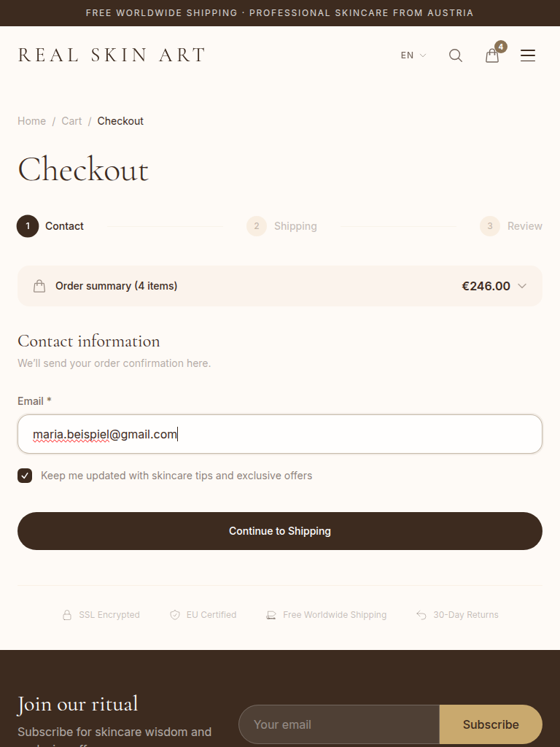The width and height of the screenshot is (560, 747).
Task: Click the Subscribe button
Action: point(491,724)
